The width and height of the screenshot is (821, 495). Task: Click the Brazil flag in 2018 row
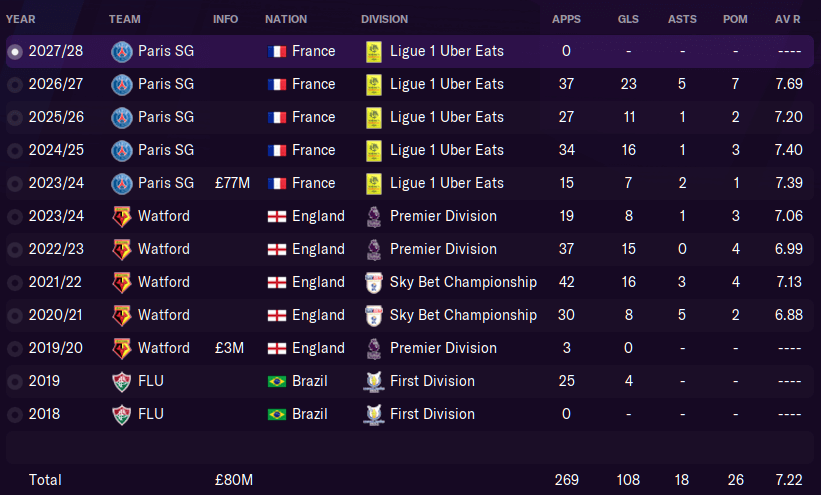click(277, 414)
